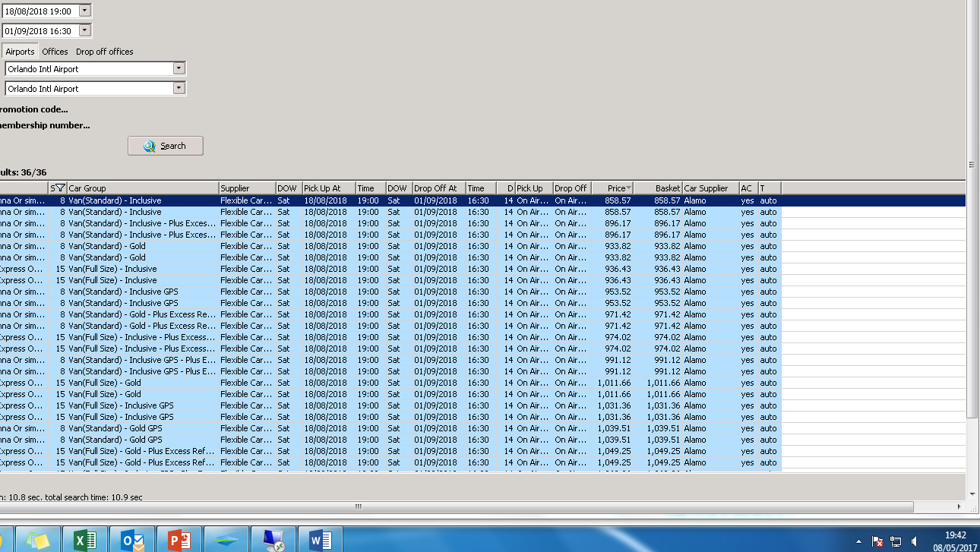
Task: Select the first Van(Standard) - Inclusive row
Action: tap(482, 200)
